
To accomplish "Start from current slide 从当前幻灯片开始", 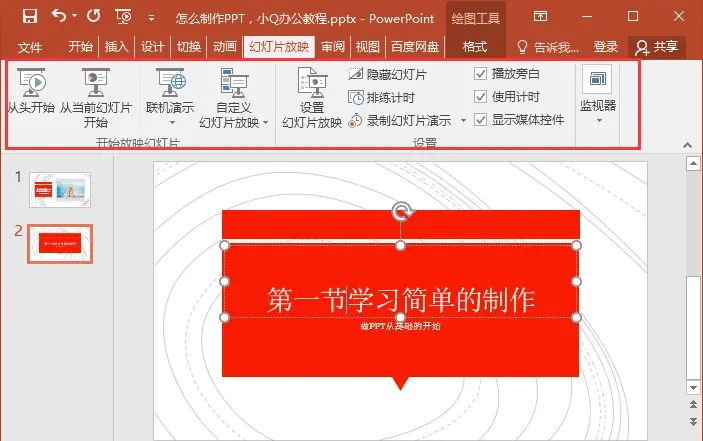I will (95, 98).
